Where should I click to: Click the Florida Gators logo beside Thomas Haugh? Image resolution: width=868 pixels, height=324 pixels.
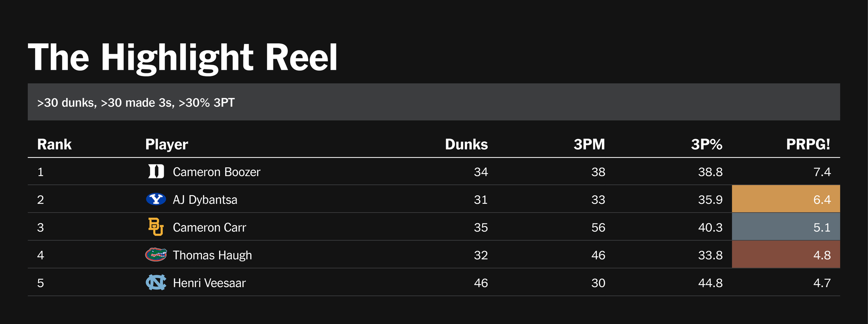(x=156, y=255)
